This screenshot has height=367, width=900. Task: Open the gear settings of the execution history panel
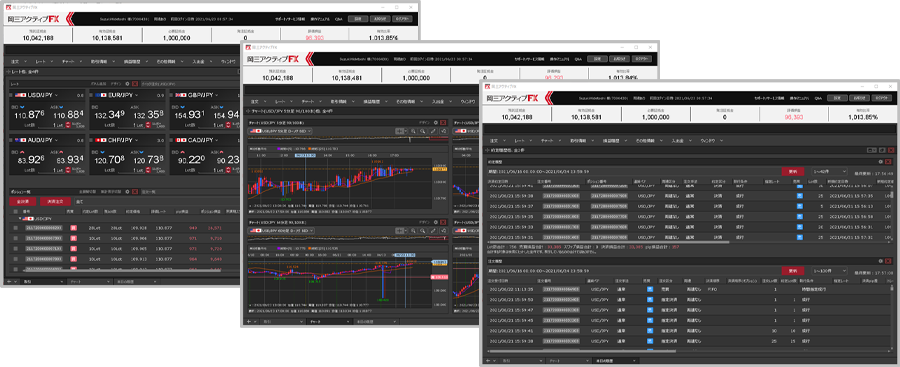880,162
